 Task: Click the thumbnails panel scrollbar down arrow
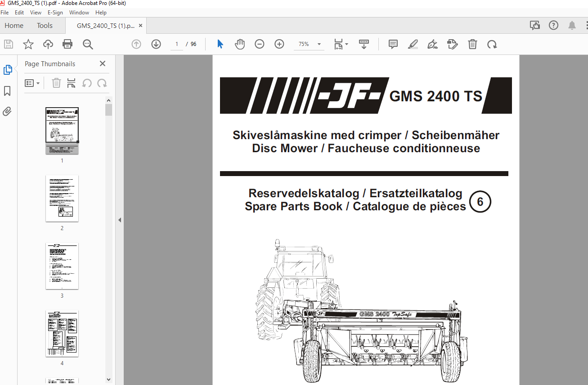click(108, 380)
